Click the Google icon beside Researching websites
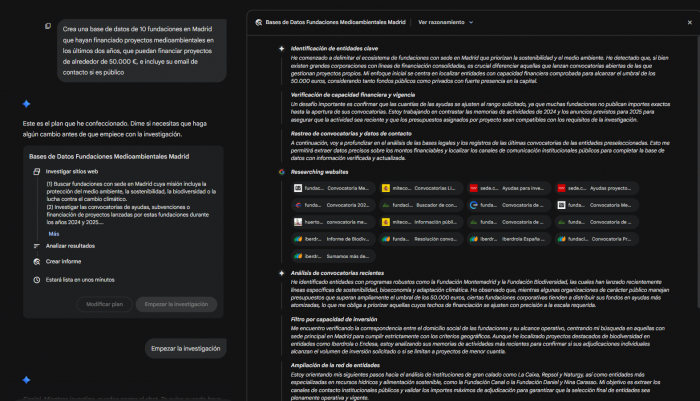The height and width of the screenshot is (401, 700). click(280, 172)
